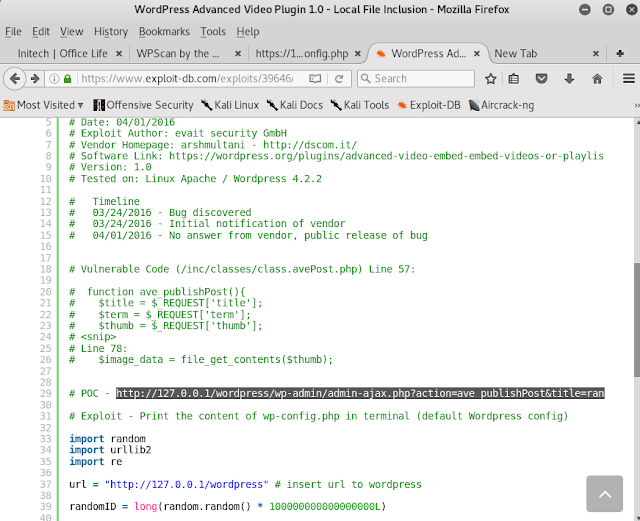Image resolution: width=640 pixels, height=521 pixels.
Task: Show more bookmarks overflow chevron
Action: (636, 105)
